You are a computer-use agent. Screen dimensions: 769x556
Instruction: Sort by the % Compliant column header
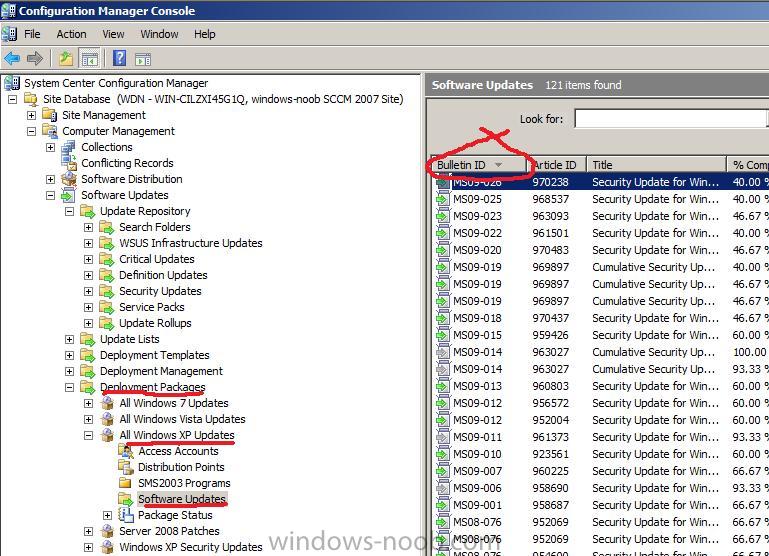tap(748, 165)
